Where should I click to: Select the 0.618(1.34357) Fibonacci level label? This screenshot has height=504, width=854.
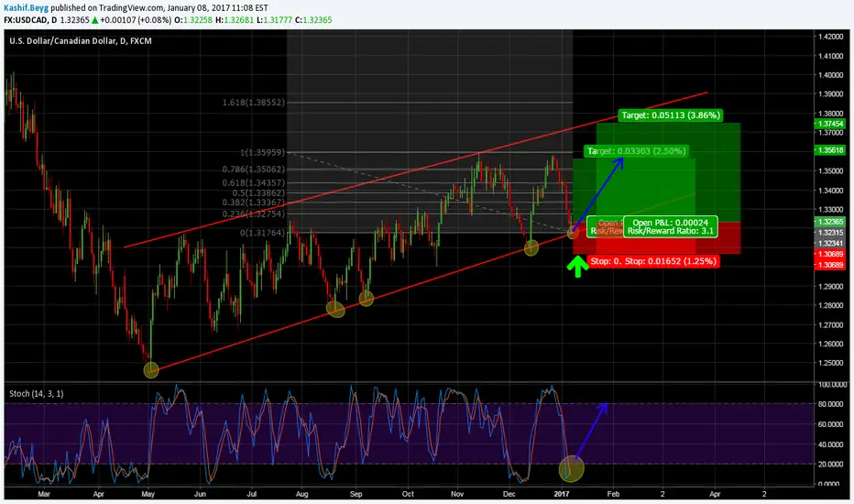pyautogui.click(x=254, y=182)
